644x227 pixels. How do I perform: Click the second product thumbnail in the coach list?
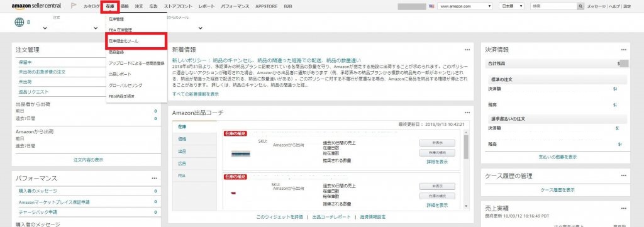point(233,193)
